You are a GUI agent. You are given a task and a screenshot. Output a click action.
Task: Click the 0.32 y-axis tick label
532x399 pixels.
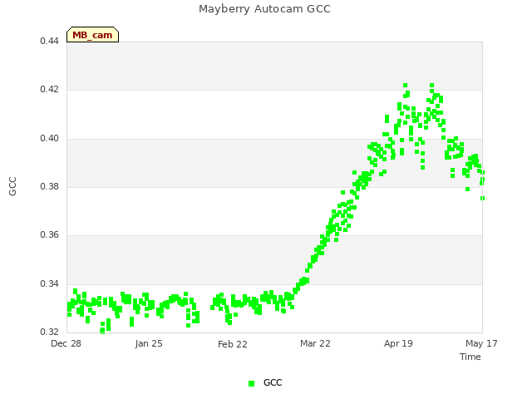coord(49,332)
